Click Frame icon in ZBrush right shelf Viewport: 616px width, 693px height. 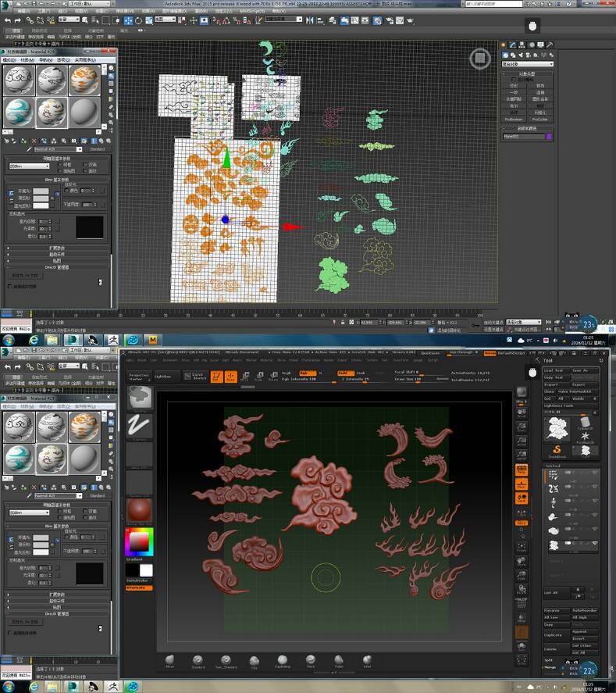coord(522,547)
